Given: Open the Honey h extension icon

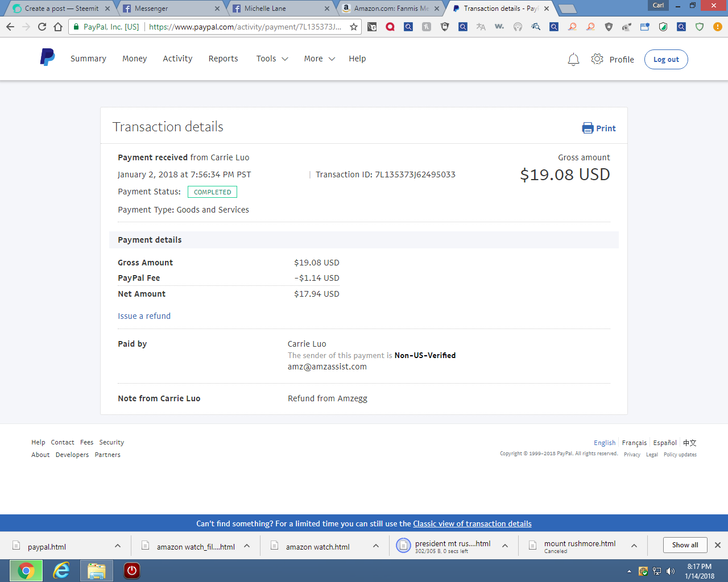Looking at the screenshot, I should pyautogui.click(x=427, y=27).
